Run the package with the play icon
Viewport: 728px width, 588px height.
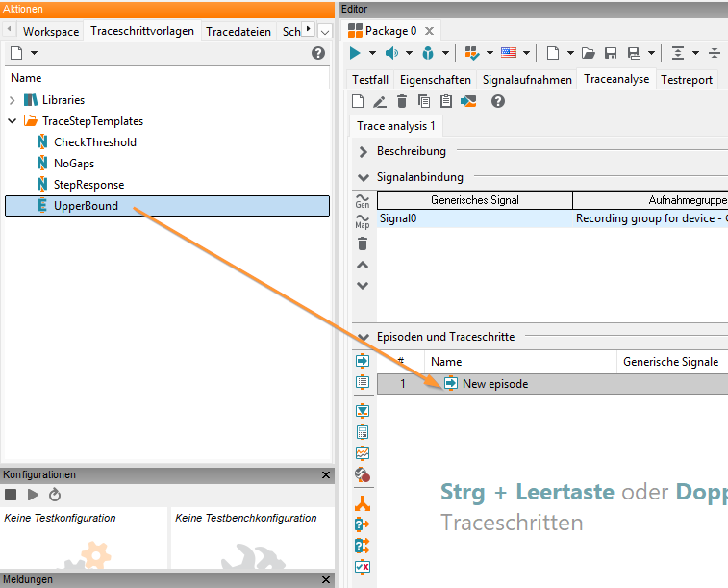click(355, 54)
